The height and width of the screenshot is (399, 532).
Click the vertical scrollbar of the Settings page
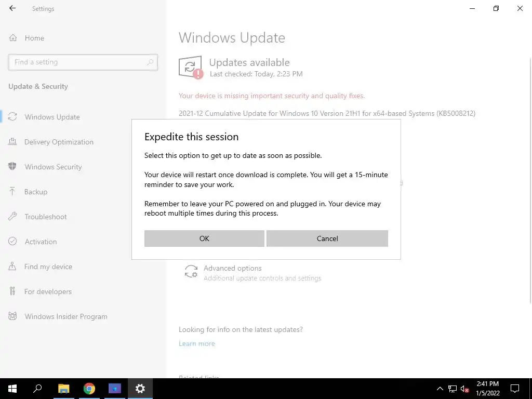tap(530, 180)
